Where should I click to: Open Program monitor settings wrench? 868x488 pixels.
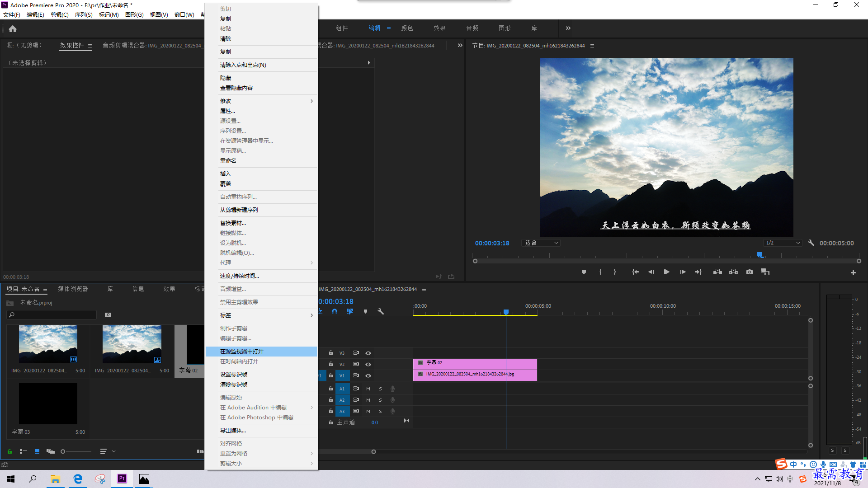click(x=811, y=243)
